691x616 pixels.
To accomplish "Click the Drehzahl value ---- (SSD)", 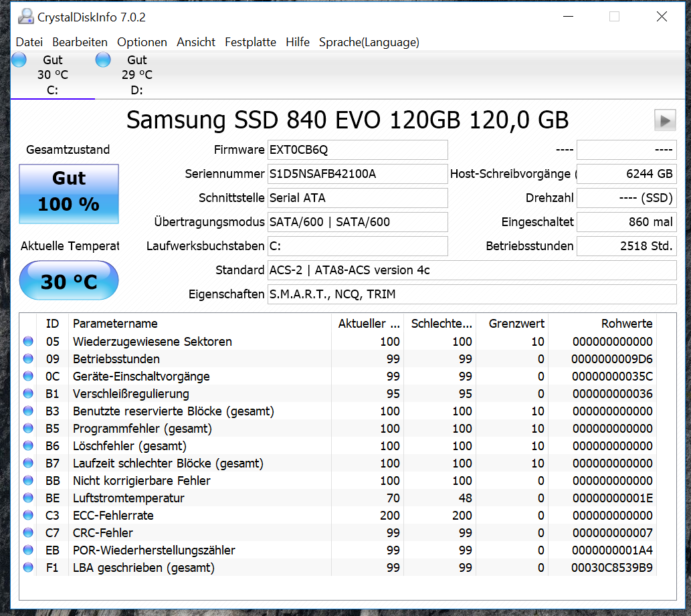I will (627, 198).
